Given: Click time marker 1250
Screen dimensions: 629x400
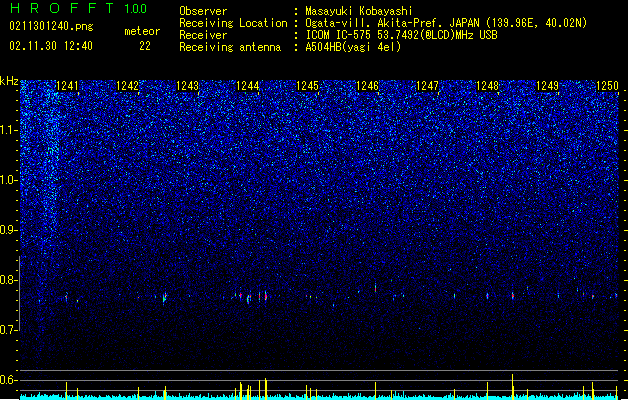Looking at the screenshot, I should pos(607,86).
